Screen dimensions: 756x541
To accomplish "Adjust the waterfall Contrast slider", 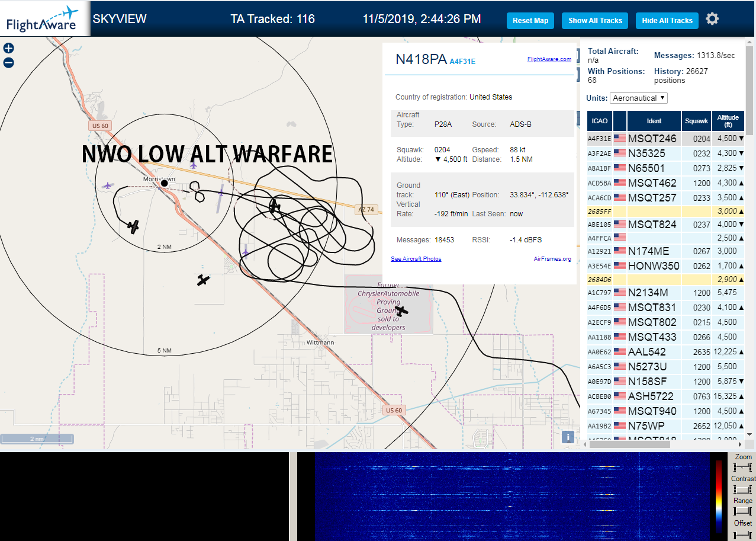I will [x=742, y=489].
